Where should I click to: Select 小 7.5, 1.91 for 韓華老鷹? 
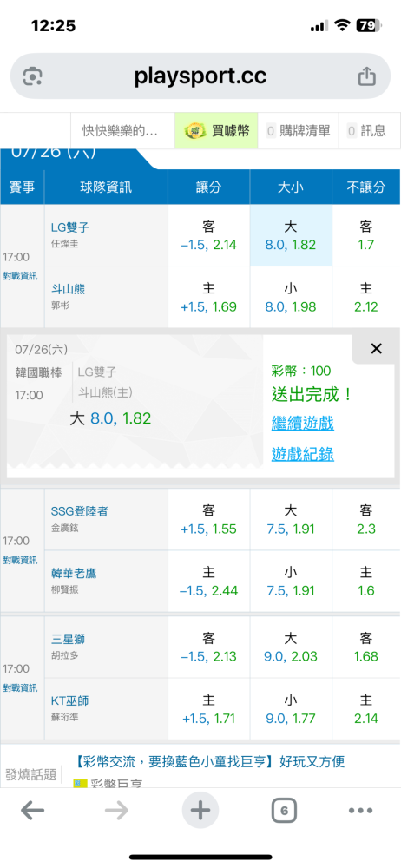point(291,582)
